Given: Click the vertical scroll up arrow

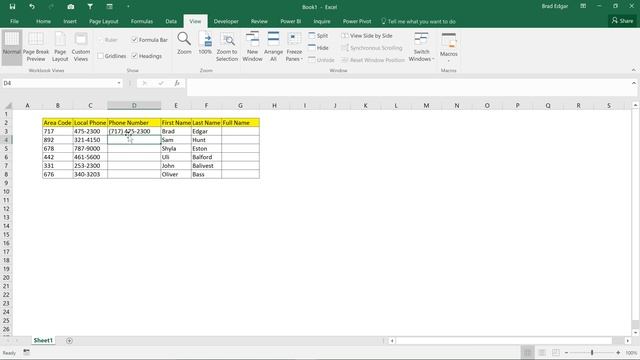Looking at the screenshot, I should pos(635,105).
